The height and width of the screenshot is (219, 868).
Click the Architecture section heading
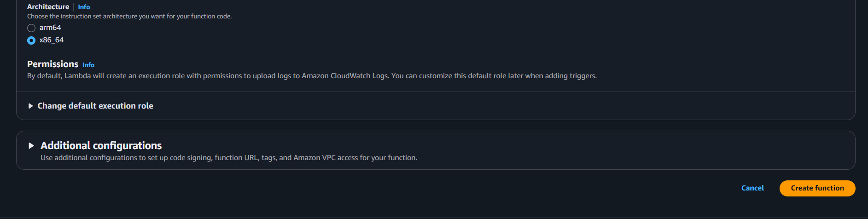(48, 7)
